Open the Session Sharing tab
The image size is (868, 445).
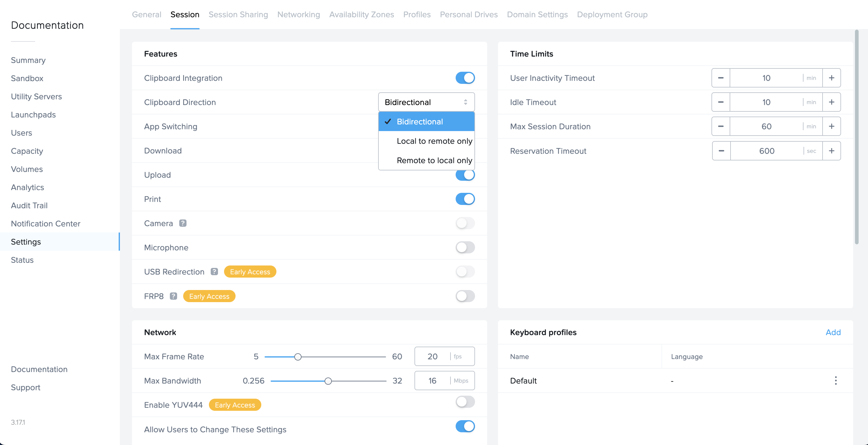coord(238,15)
